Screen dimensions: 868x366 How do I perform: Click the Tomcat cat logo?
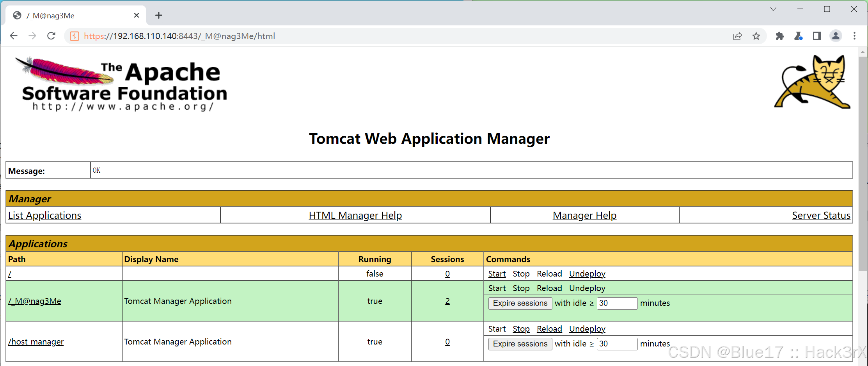(x=812, y=81)
